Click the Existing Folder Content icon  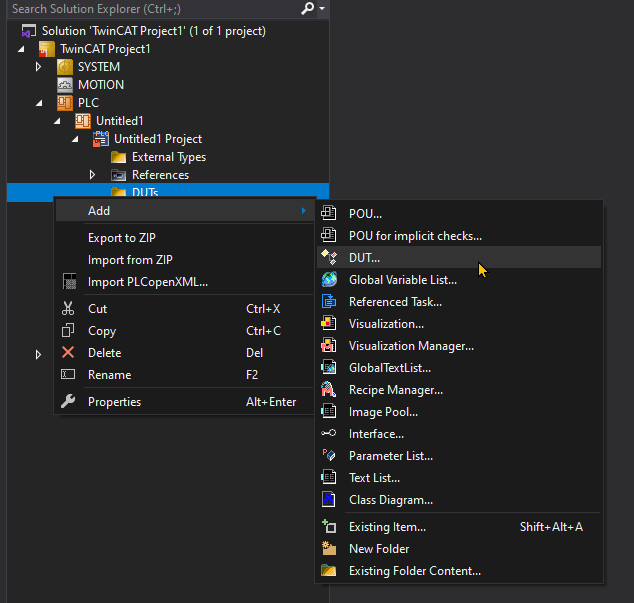click(329, 570)
